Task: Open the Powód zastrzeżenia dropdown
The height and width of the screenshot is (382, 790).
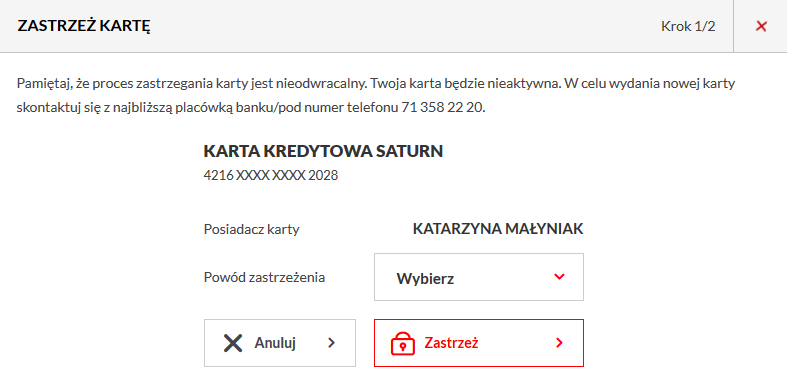Action: point(479,277)
